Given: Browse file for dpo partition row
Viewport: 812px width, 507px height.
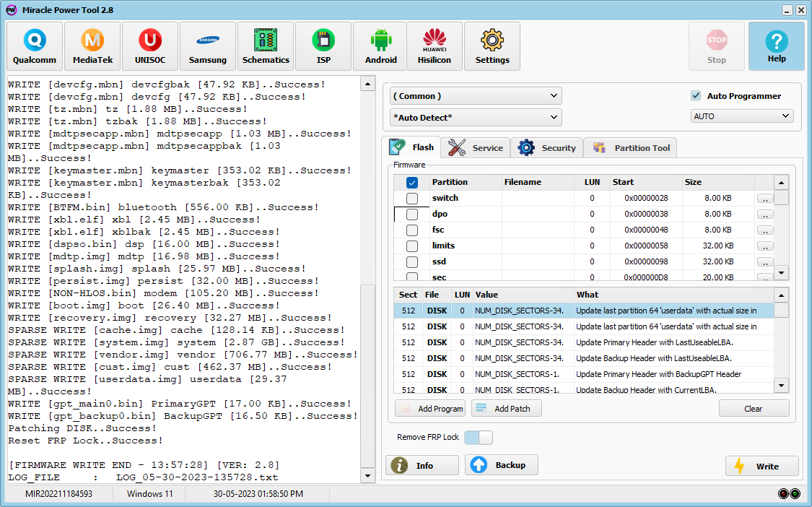Looking at the screenshot, I should (765, 214).
